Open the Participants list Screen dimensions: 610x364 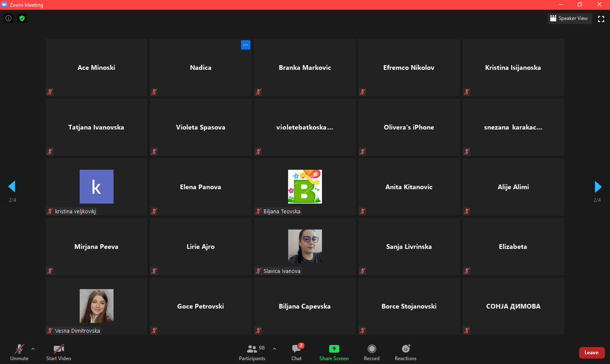pyautogui.click(x=252, y=352)
